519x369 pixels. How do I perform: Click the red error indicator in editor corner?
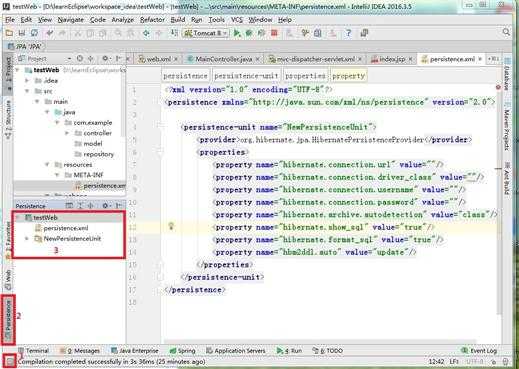[498, 87]
